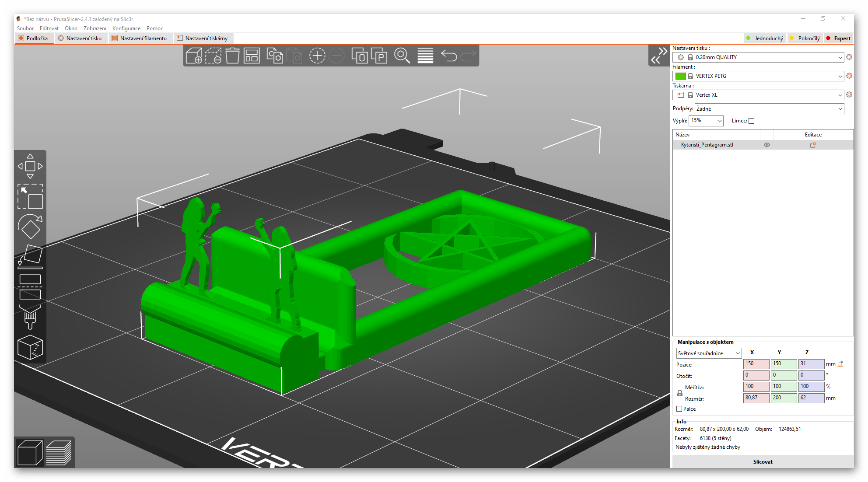Open the Vertex XL printer dropdown
868x482 pixels.
coord(758,95)
